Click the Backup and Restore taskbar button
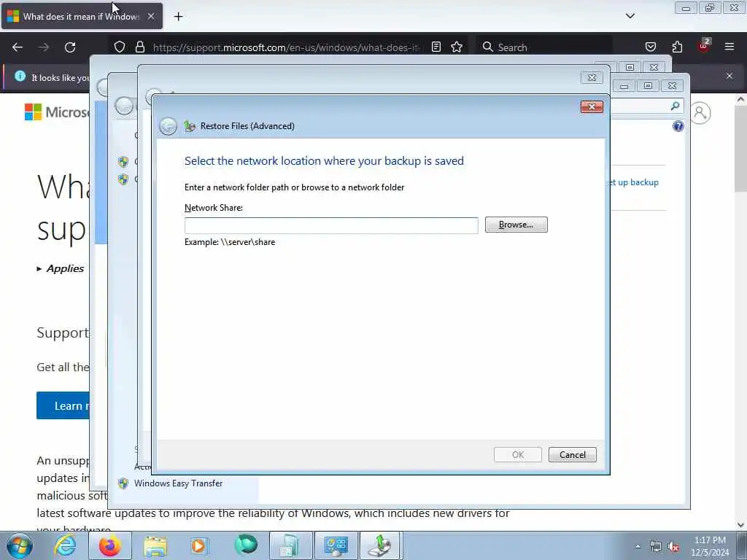This screenshot has width=747, height=560. click(x=381, y=545)
